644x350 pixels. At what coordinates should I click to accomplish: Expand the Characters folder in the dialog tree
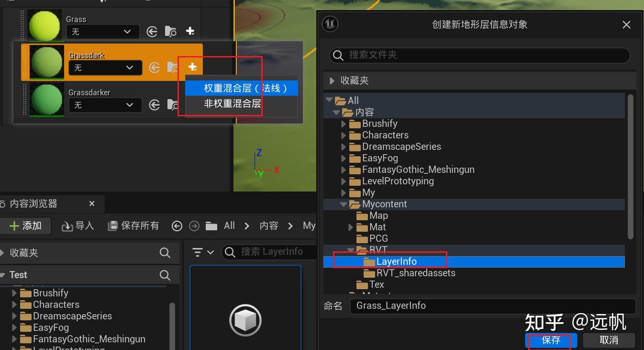pos(344,135)
